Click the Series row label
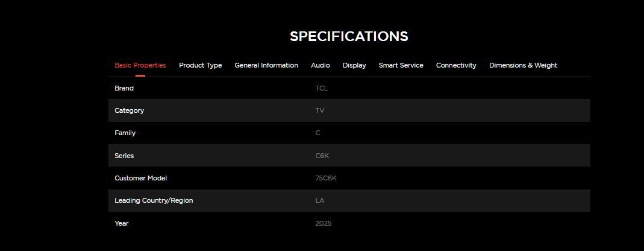The height and width of the screenshot is (251, 644). point(124,156)
